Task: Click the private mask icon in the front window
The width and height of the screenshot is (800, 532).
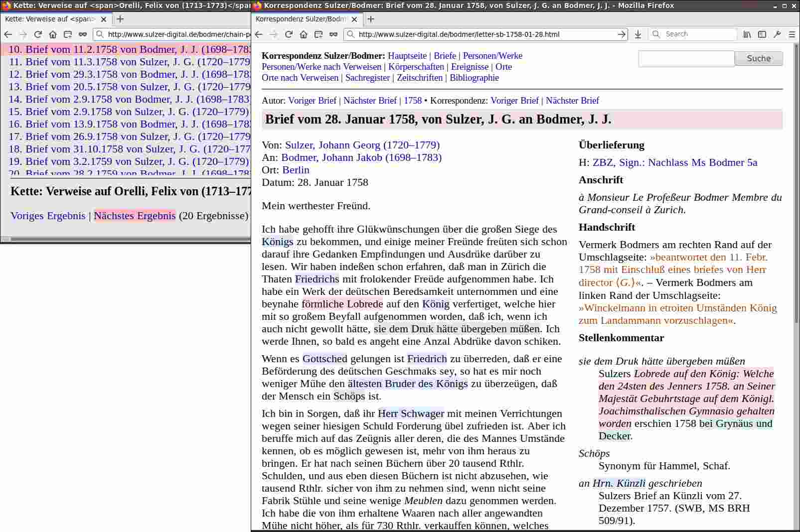Action: click(333, 34)
